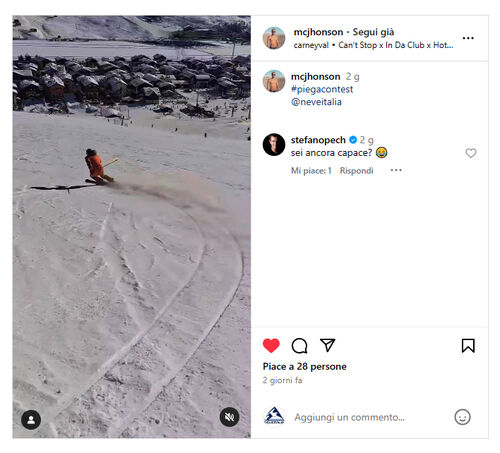
Task: Open the list Piace a 28 persone
Action: 304,366
